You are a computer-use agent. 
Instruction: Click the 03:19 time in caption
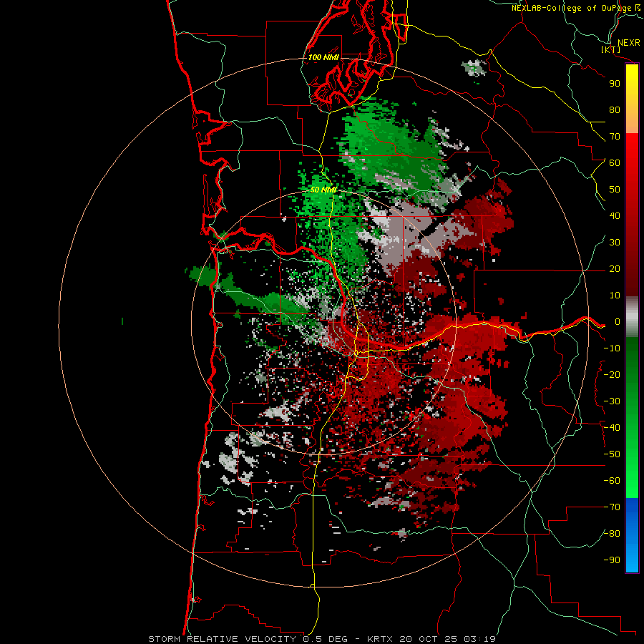pyautogui.click(x=479, y=639)
